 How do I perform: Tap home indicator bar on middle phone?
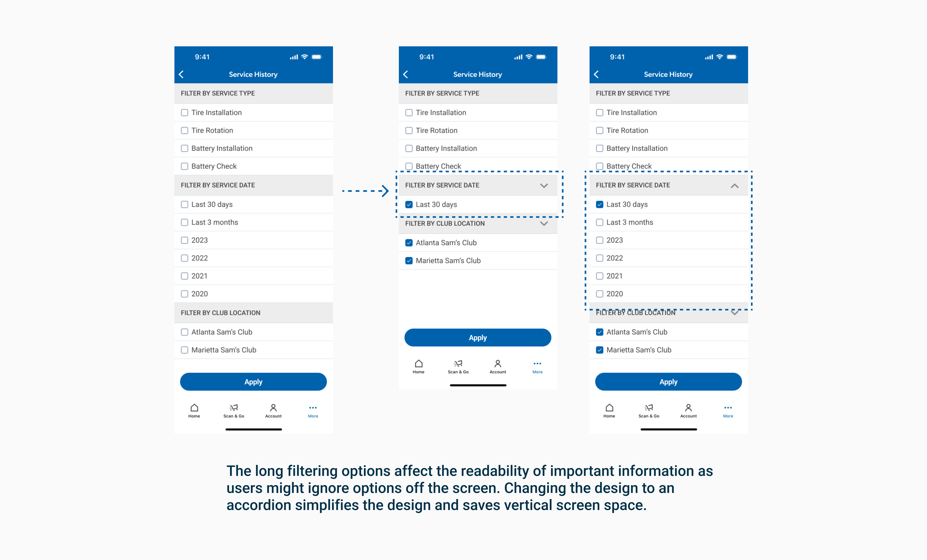pos(478,385)
